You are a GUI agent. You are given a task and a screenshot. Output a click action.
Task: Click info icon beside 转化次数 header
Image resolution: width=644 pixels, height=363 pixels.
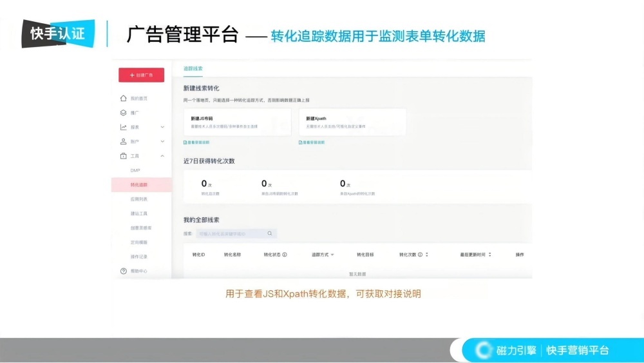click(420, 255)
